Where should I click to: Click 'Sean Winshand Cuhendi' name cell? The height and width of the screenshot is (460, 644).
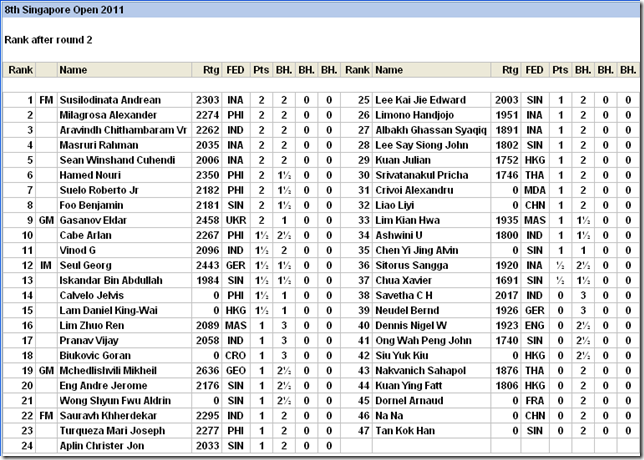coord(117,160)
